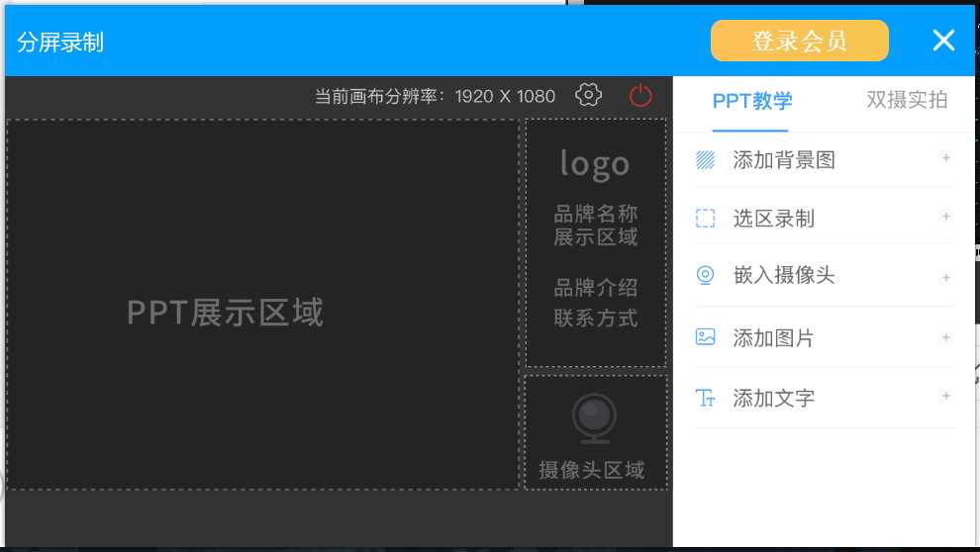The height and width of the screenshot is (552, 980).
Task: Expand plus next to 添加文字
Action: click(x=945, y=397)
